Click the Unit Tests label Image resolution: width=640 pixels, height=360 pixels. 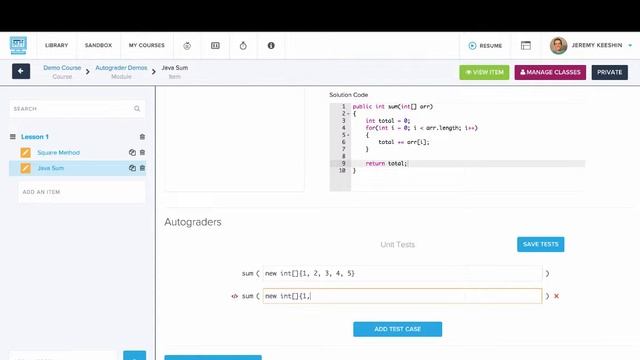click(x=398, y=244)
